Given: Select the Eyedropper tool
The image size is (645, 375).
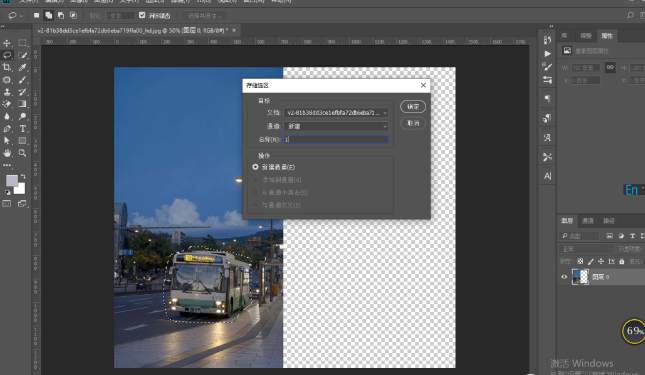Looking at the screenshot, I should click(23, 67).
